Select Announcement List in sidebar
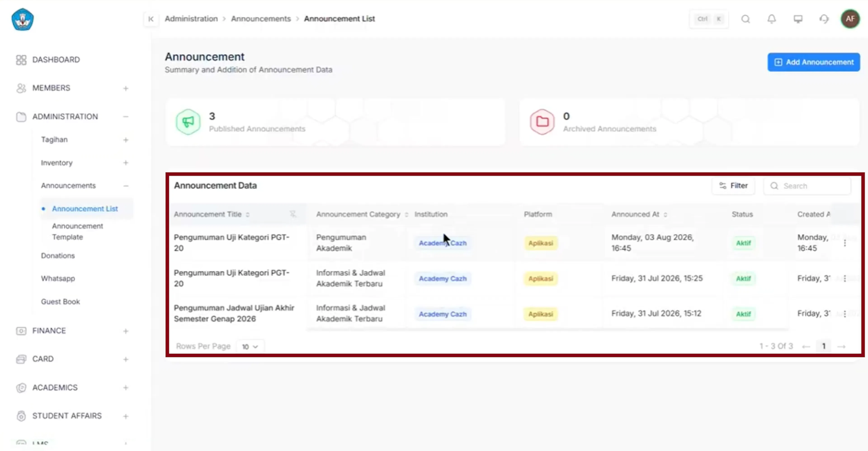The height and width of the screenshot is (451, 868). point(85,209)
